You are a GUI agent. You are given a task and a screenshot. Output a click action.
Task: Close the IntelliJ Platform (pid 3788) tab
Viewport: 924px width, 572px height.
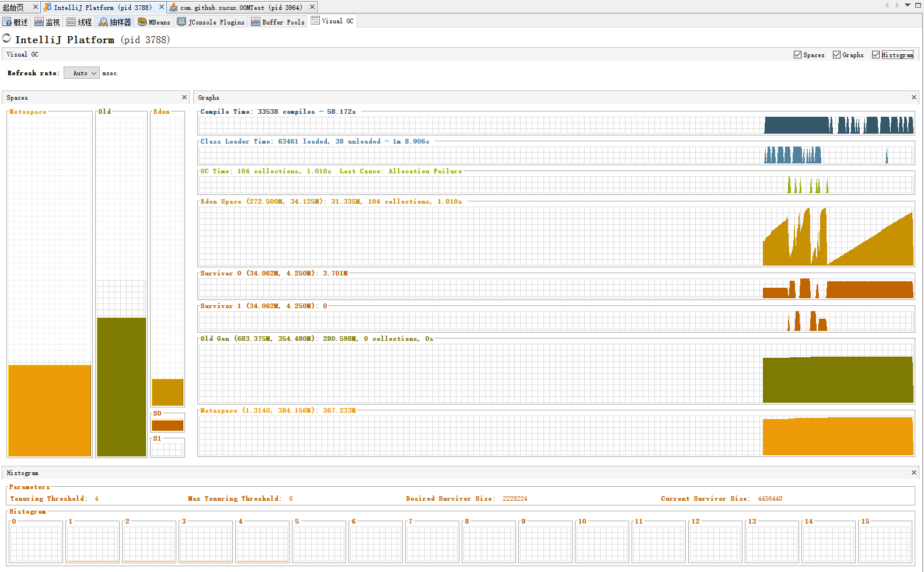pos(162,7)
